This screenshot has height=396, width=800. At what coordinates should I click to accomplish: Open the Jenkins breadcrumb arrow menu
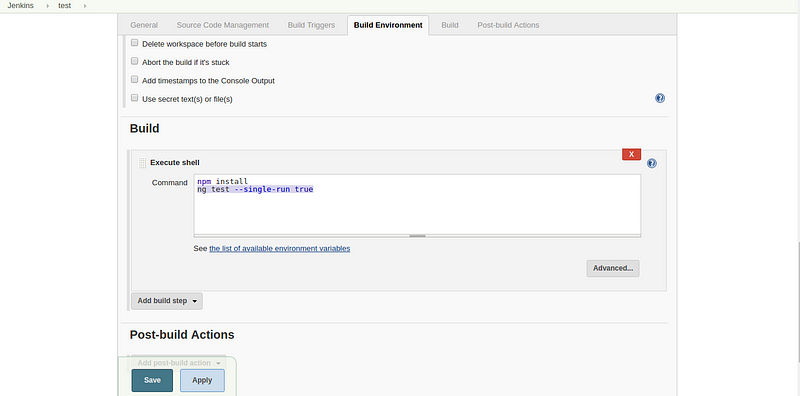point(47,6)
